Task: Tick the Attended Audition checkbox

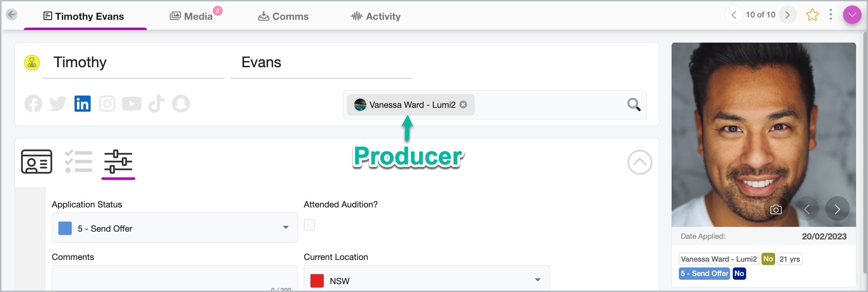Action: coord(309,225)
